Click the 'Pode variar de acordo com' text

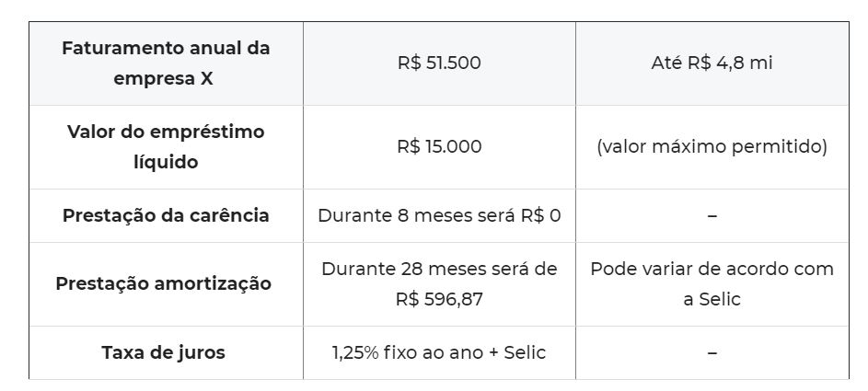[712, 269]
